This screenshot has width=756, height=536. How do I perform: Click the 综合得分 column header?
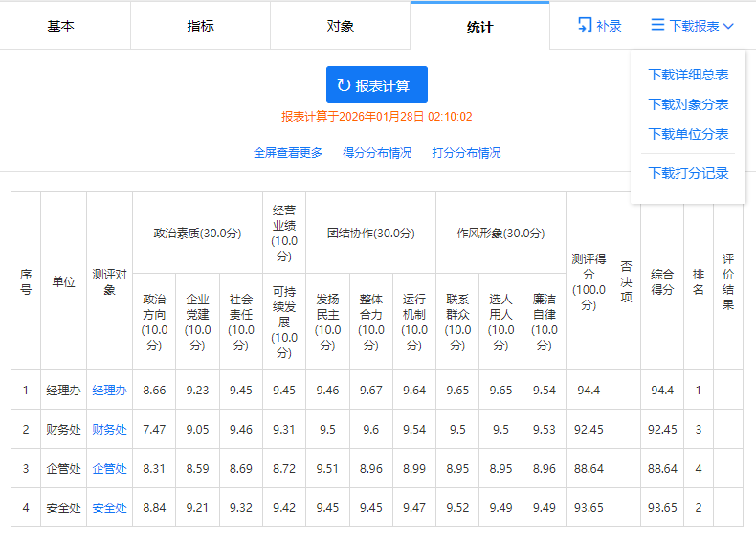(662, 281)
